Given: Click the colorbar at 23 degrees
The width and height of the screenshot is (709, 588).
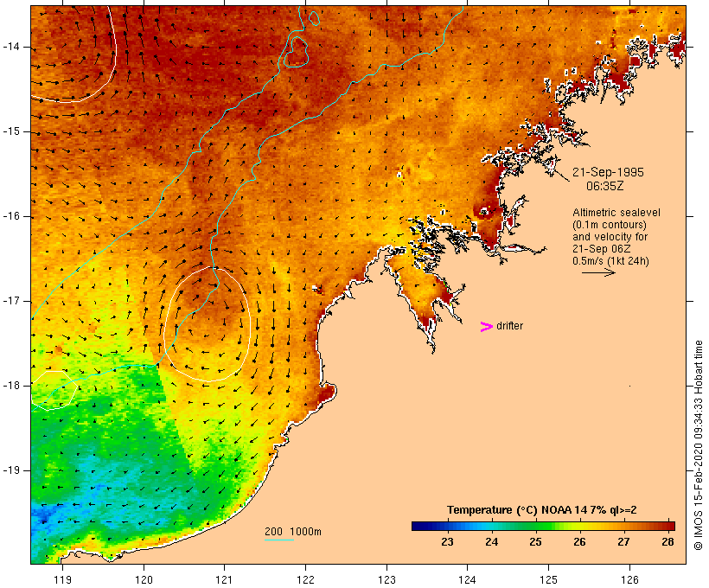Looking at the screenshot, I should [447, 526].
